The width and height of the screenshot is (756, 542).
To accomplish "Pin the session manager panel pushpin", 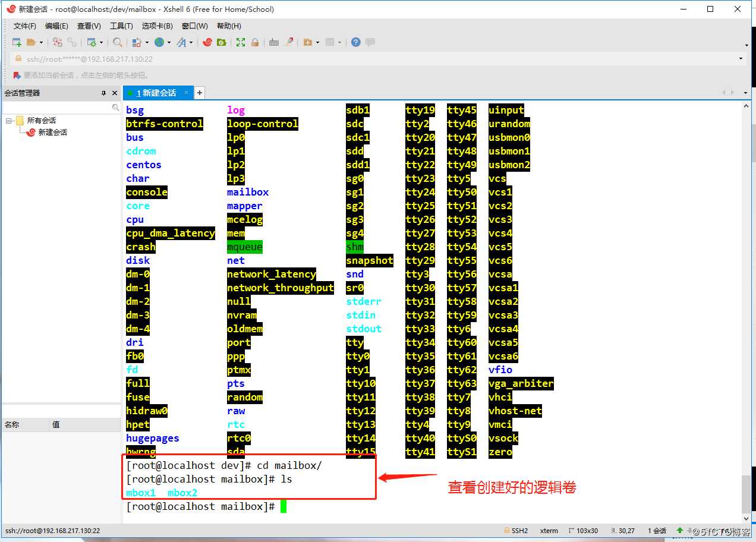I will coord(105,93).
